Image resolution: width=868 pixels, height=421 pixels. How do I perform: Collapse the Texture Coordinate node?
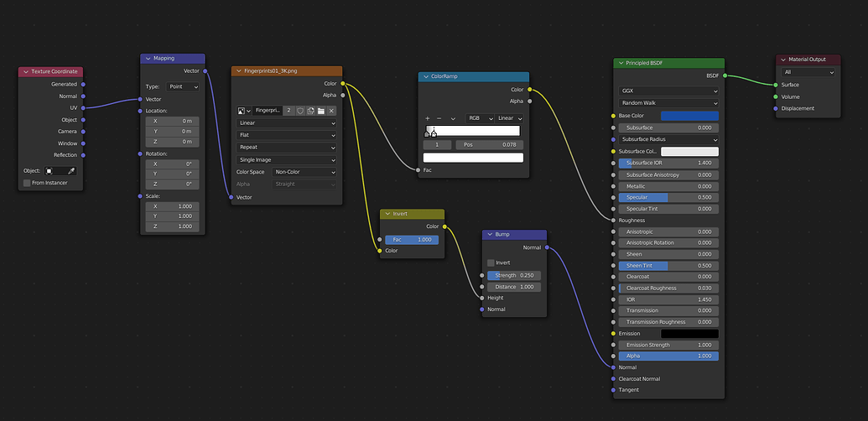point(25,72)
